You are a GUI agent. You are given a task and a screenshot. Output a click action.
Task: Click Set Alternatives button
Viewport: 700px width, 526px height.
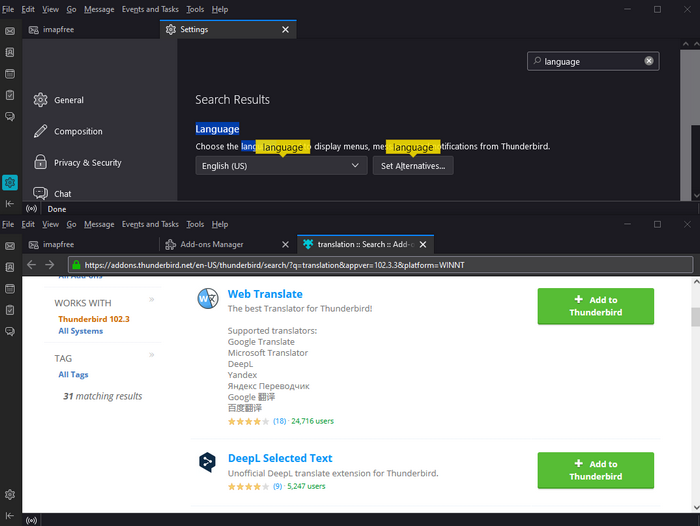click(413, 166)
